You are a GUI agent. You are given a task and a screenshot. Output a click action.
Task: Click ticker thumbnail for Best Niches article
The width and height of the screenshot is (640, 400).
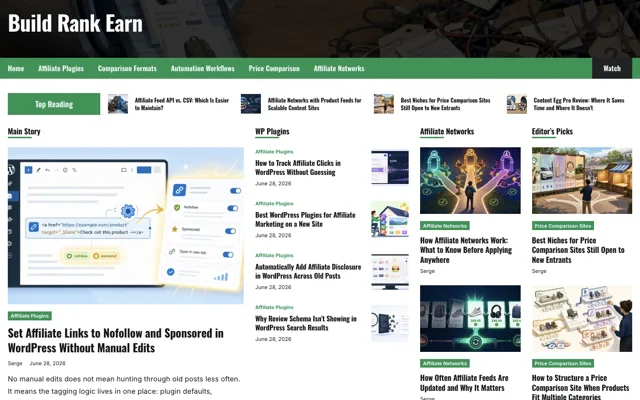(384, 104)
